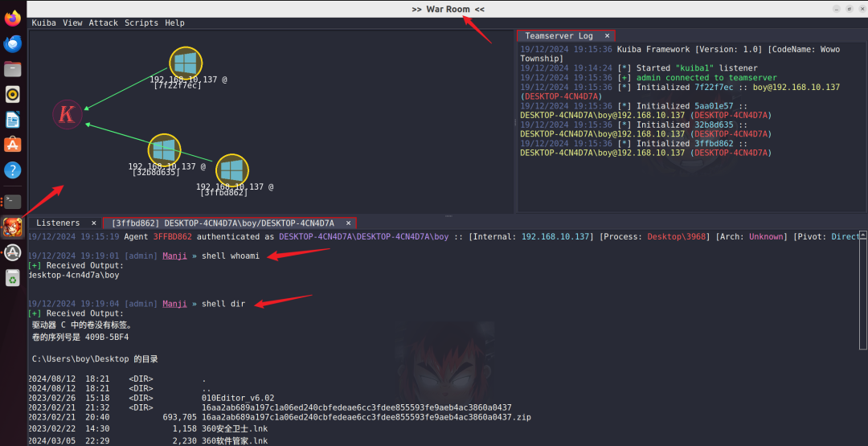Click 'admin connected to teamserver' log line
Viewport: 868px width, 446px height.
706,78
